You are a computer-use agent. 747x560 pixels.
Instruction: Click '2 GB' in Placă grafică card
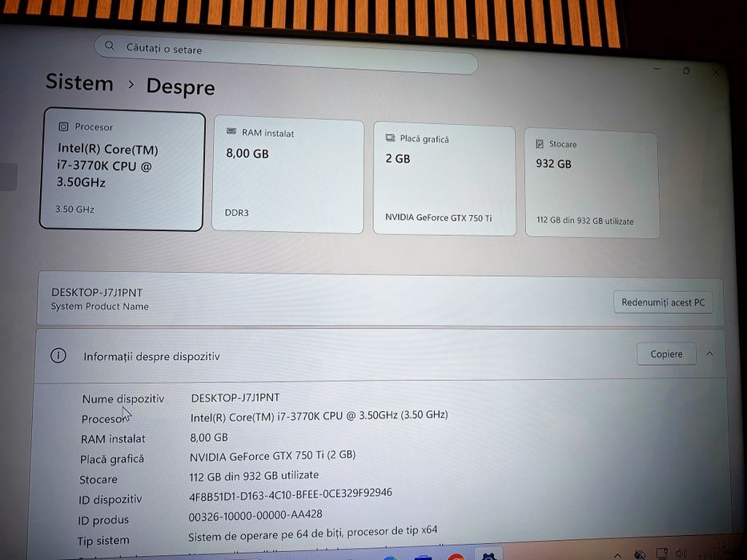tap(398, 158)
